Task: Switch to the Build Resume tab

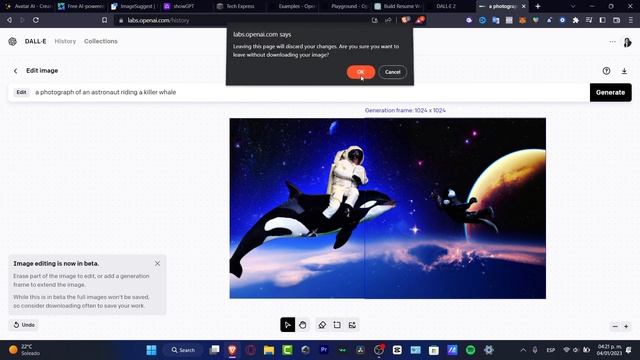Action: [x=396, y=6]
